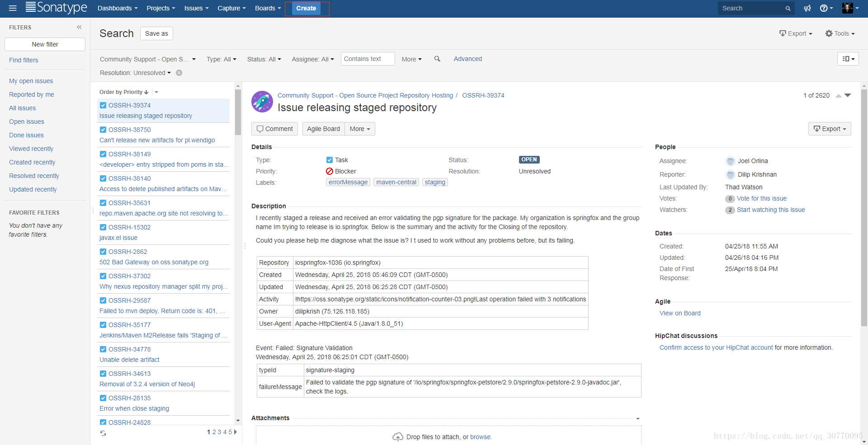The height and width of the screenshot is (445, 868).
Task: Click the Create button
Action: pyautogui.click(x=306, y=8)
